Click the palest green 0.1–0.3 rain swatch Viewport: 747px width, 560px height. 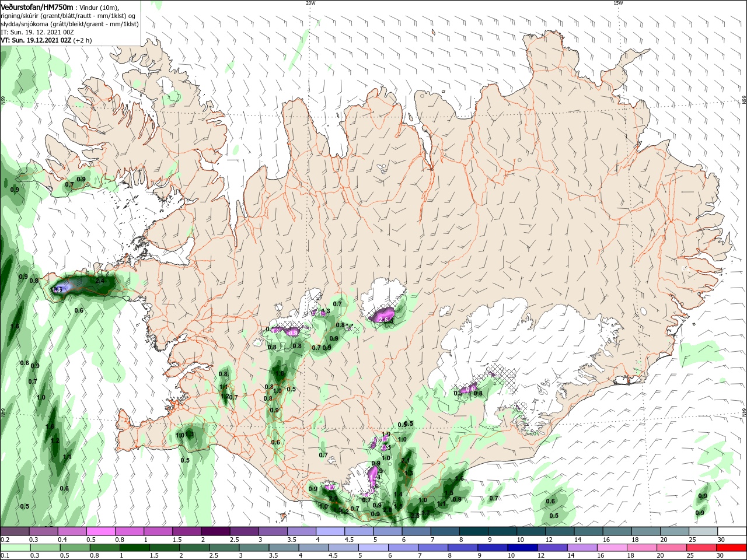[x=15, y=548]
